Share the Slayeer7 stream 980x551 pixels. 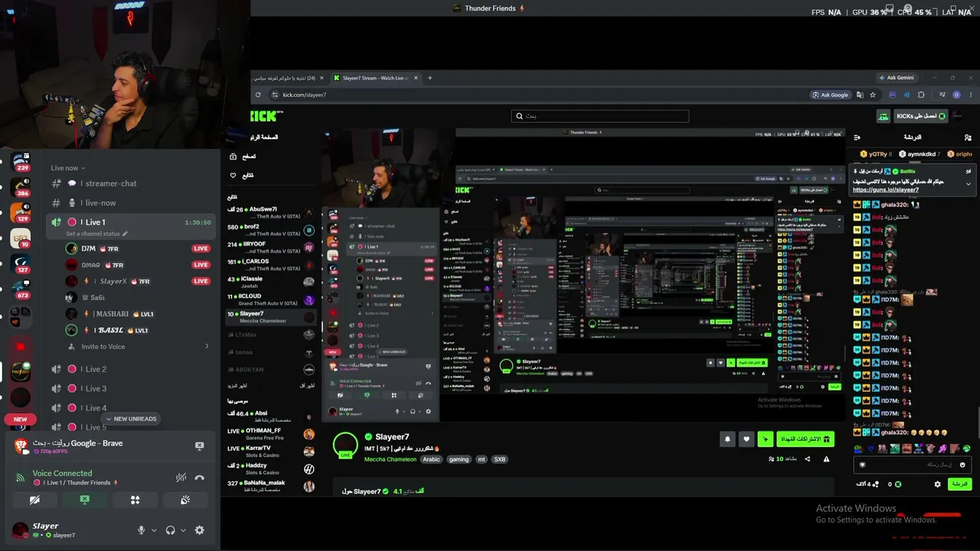tap(809, 459)
